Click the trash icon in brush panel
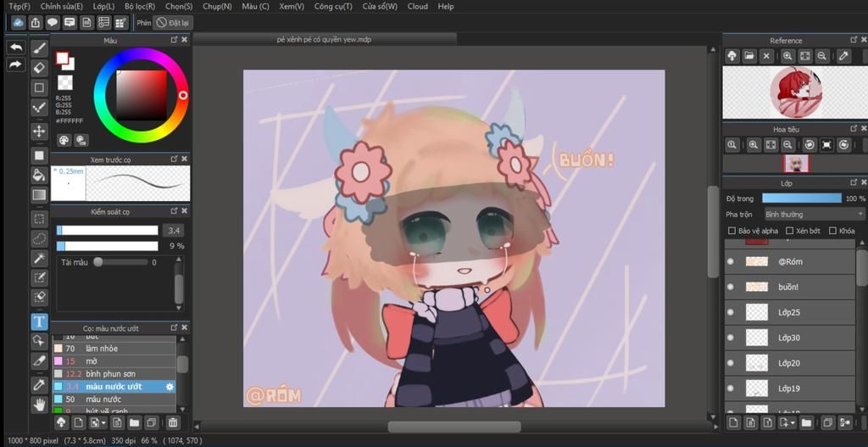 point(173,422)
